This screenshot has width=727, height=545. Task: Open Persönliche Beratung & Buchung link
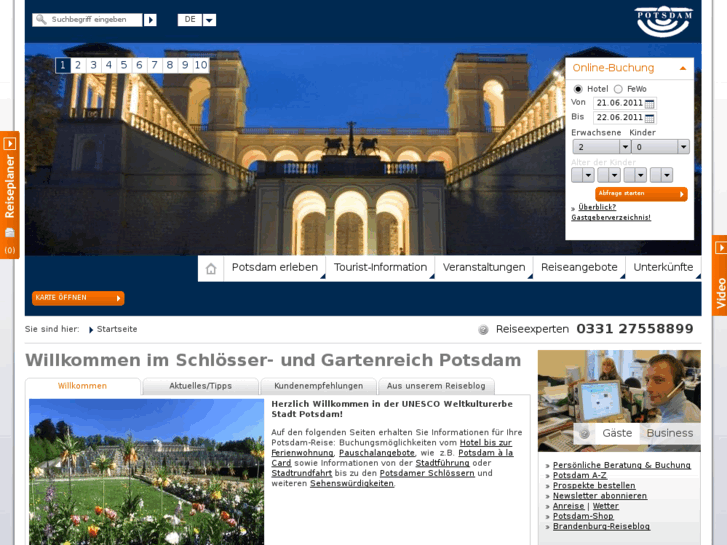[x=622, y=465]
